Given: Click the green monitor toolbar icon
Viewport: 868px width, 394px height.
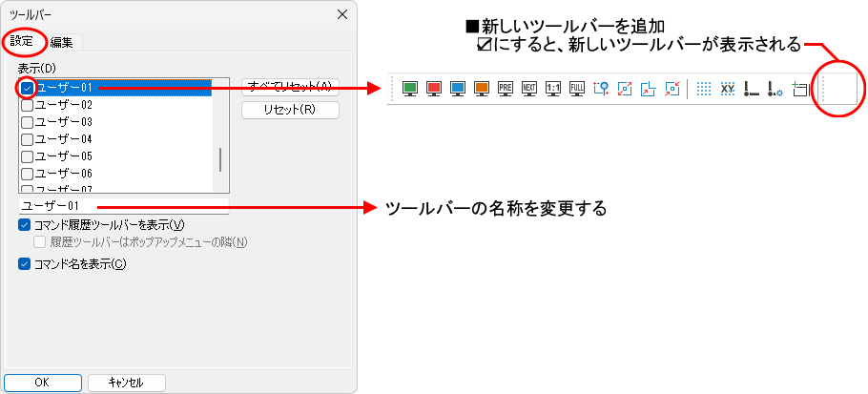Looking at the screenshot, I should pos(409,89).
